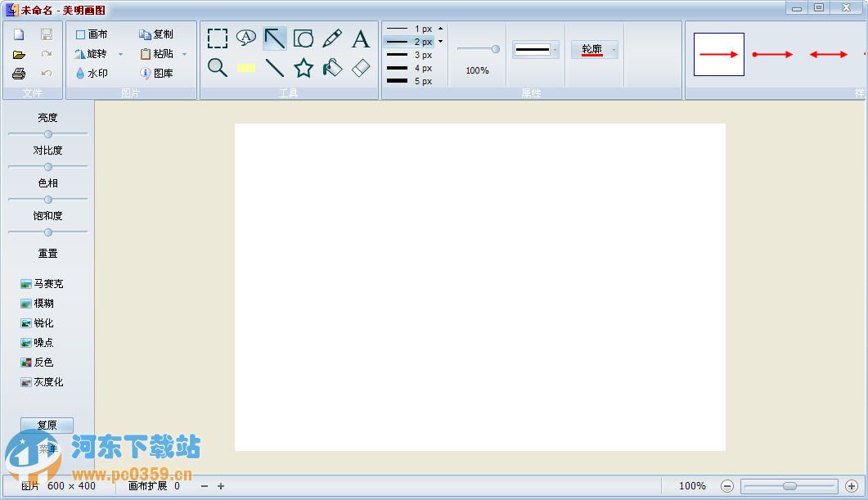Viewport: 868px width, 500px height.
Task: Click the Save file icon
Action: (47, 34)
